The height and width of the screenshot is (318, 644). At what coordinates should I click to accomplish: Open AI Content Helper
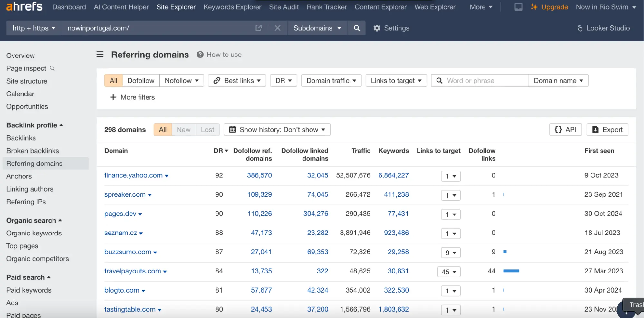coord(121,7)
